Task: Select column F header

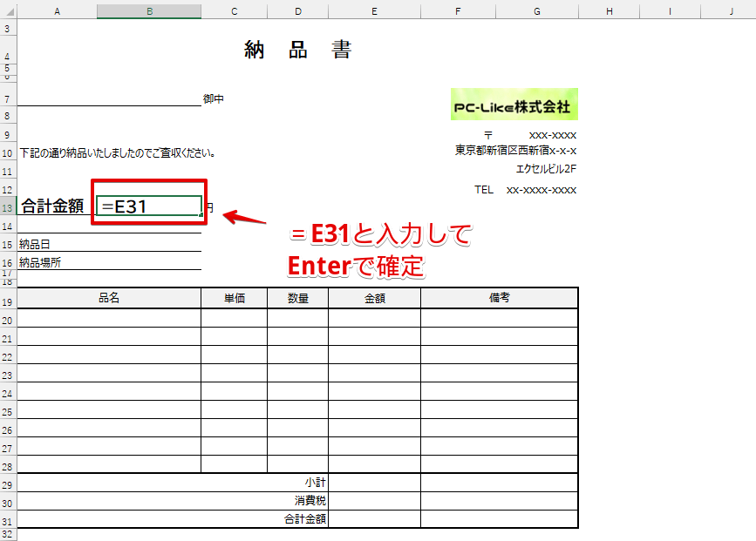Action: 458,11
